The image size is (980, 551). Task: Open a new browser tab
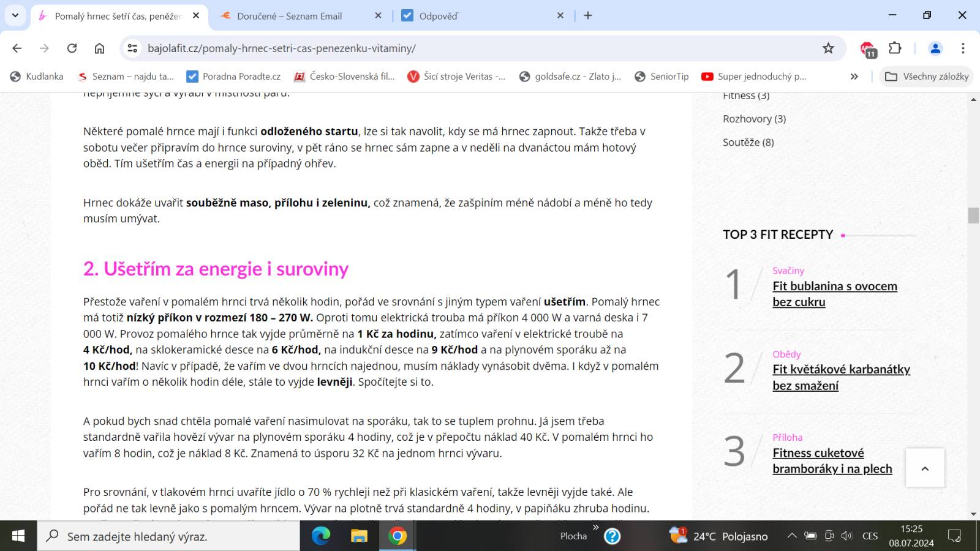pos(588,16)
